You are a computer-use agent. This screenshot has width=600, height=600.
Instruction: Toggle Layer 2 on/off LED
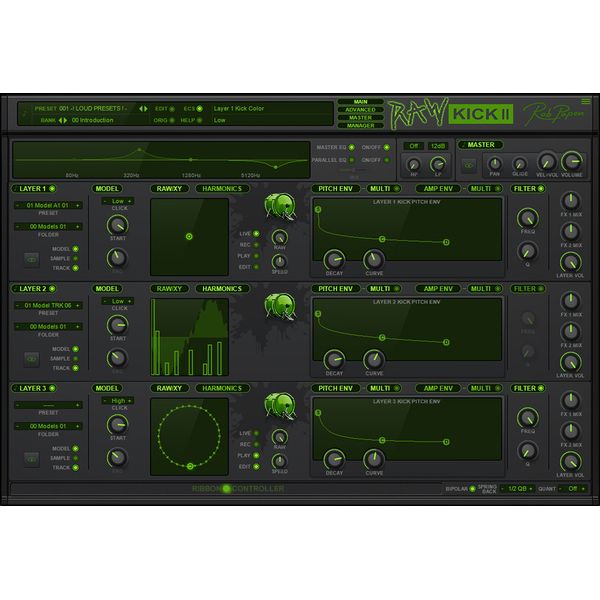pos(52,289)
